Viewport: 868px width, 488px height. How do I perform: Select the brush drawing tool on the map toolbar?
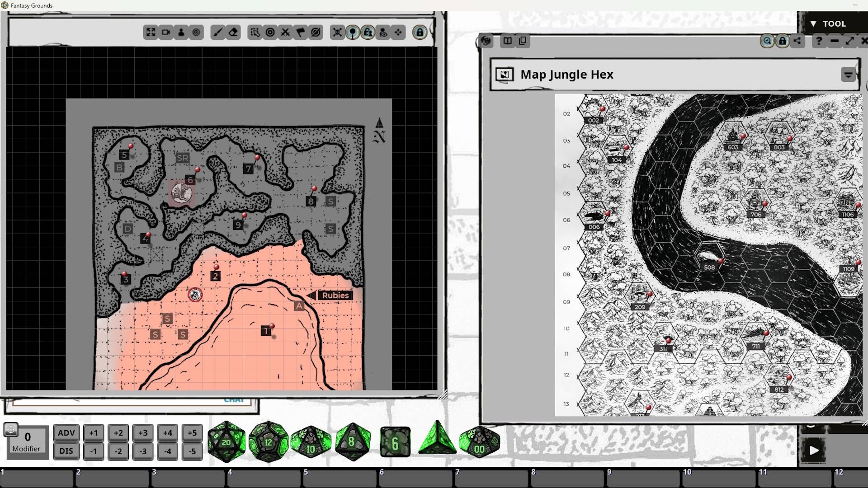point(217,32)
